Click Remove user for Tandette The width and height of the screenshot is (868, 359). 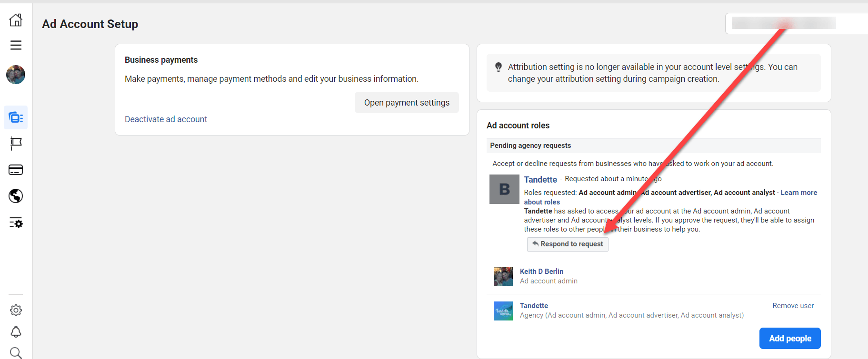(793, 306)
